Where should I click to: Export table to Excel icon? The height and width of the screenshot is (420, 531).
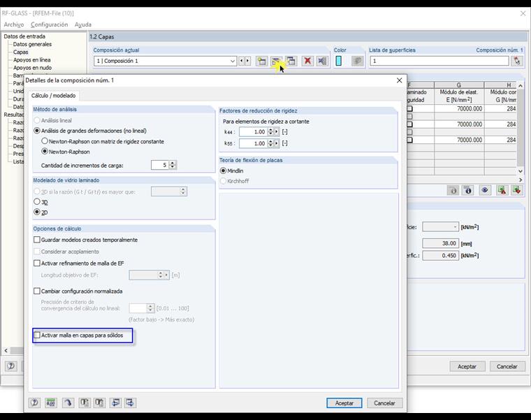tap(502, 190)
